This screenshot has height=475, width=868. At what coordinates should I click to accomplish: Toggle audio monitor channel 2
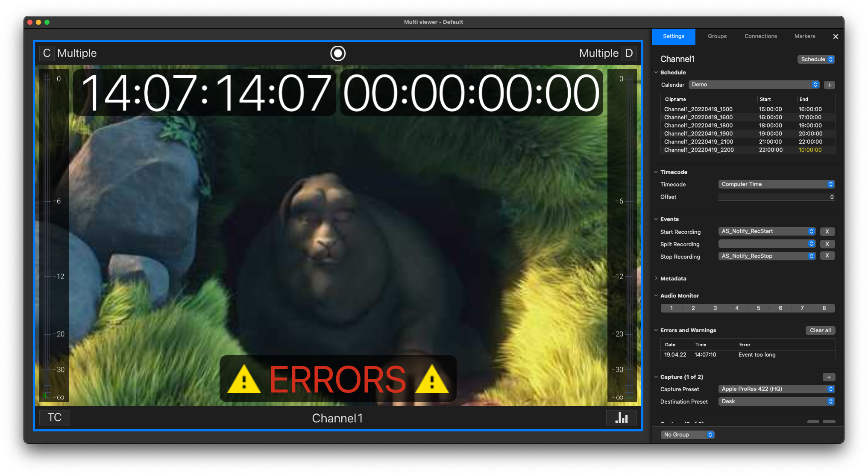pos(693,308)
